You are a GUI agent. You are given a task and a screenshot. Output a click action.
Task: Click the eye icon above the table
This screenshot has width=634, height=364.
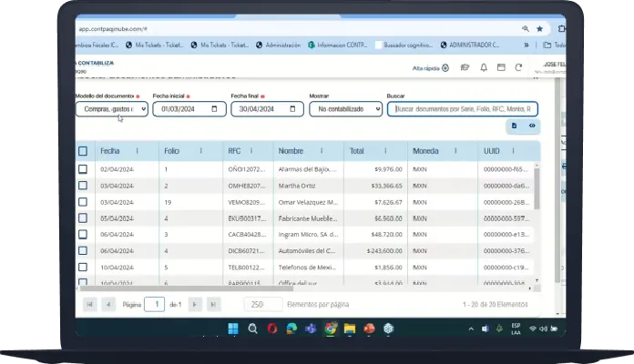pos(532,126)
